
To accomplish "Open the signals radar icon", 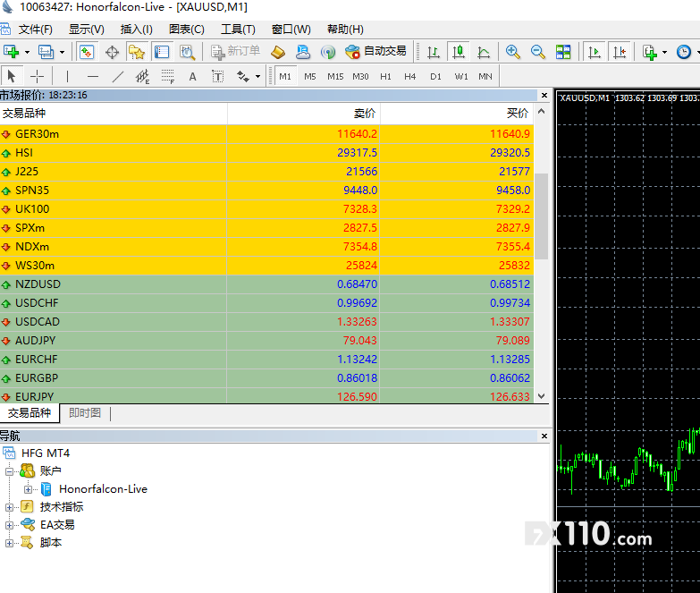I will pos(328,52).
